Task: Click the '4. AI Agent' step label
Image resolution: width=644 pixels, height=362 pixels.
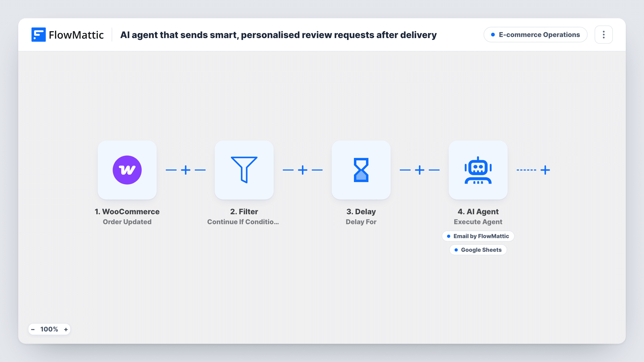Action: point(478,212)
